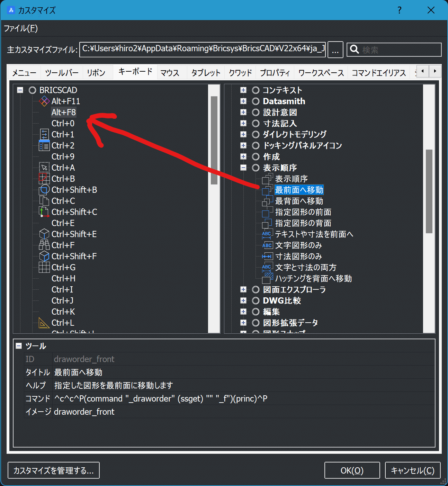Click the 寸法図形のみ dimension icon
Image resolution: width=448 pixels, height=486 pixels.
[267, 256]
